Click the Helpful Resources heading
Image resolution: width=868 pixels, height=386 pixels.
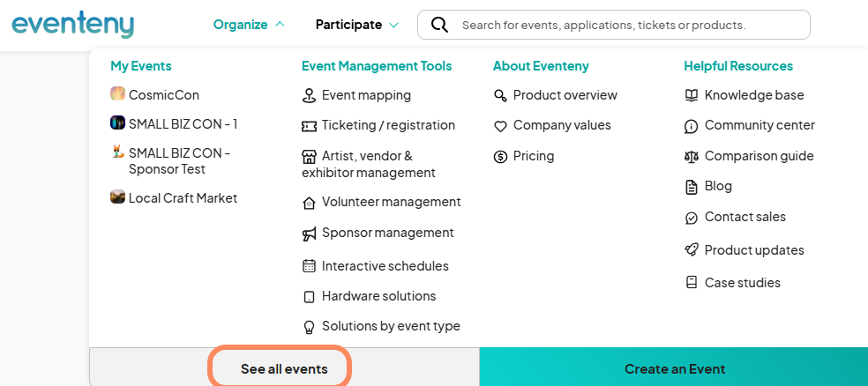(738, 66)
